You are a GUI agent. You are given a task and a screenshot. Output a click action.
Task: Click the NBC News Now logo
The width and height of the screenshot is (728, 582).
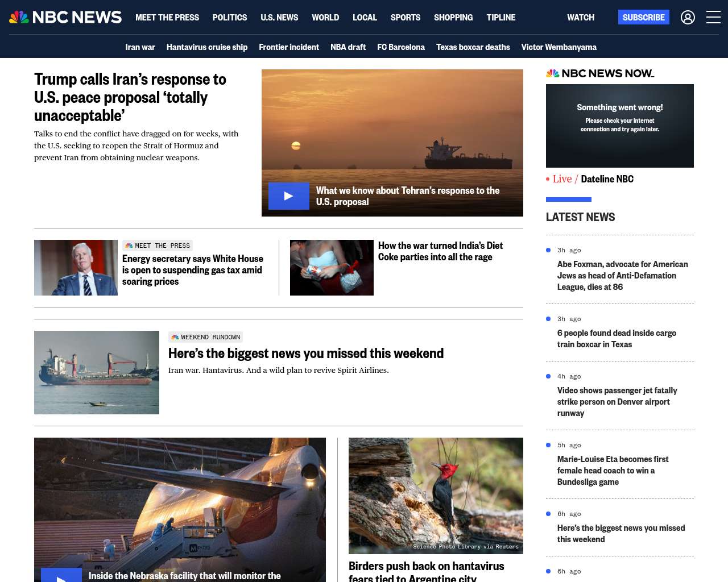tap(600, 73)
